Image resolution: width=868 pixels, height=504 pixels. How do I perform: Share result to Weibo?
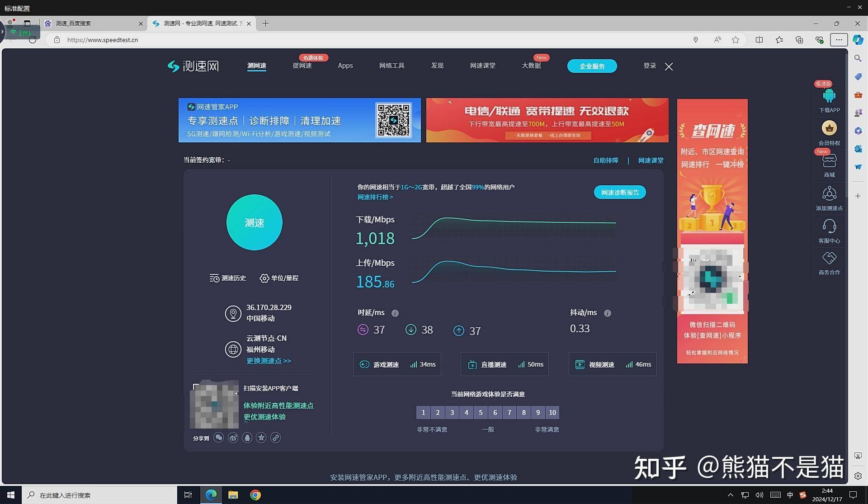click(x=233, y=438)
